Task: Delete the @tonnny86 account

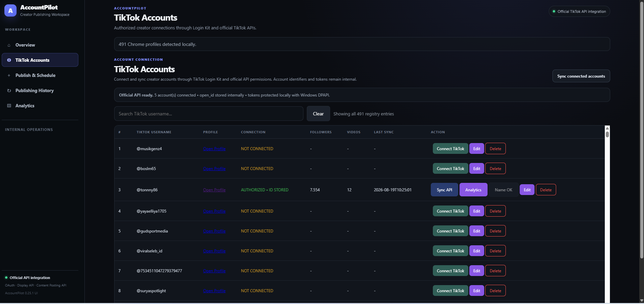Action: pyautogui.click(x=546, y=190)
